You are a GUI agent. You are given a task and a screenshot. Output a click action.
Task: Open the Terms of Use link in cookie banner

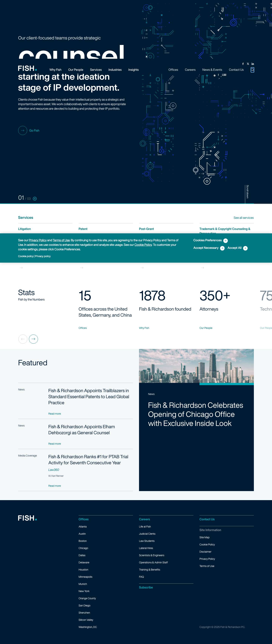61,240
